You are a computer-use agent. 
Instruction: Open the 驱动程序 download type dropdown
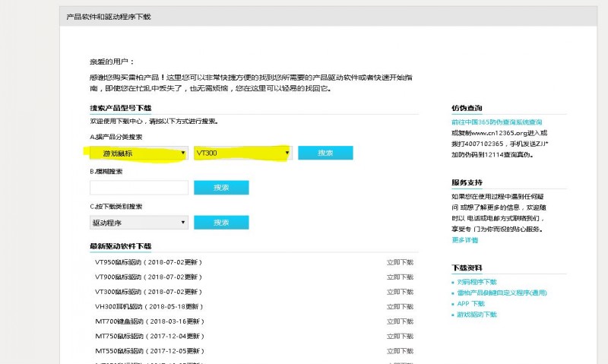point(139,223)
